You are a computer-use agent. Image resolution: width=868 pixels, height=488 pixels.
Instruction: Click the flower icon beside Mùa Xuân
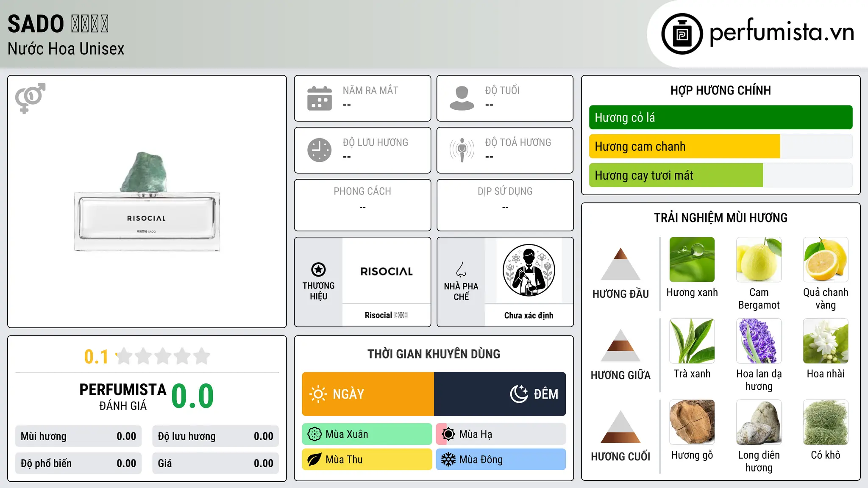click(x=314, y=434)
